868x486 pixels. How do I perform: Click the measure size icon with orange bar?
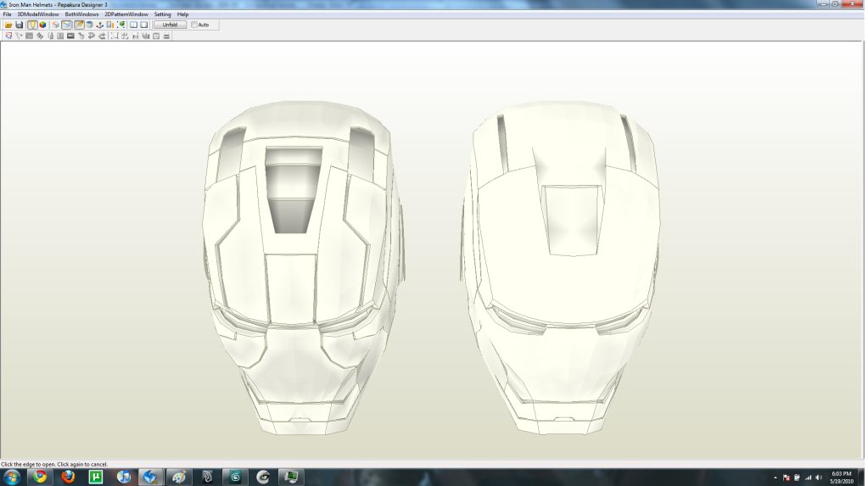110,25
